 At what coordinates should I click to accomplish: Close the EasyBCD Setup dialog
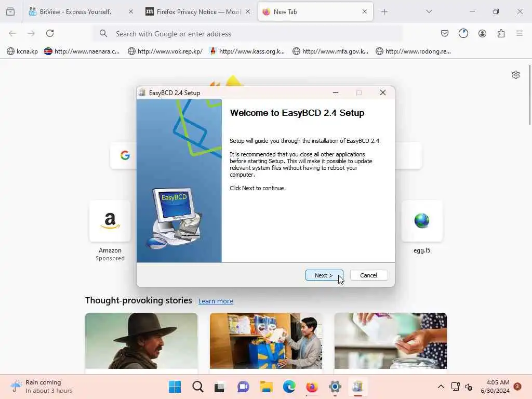pyautogui.click(x=383, y=92)
